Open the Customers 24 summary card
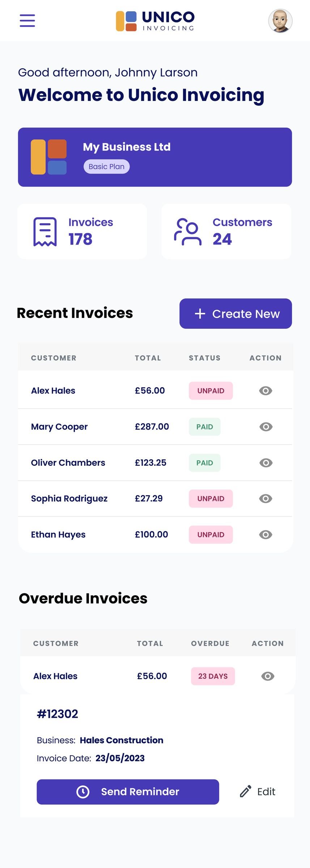This screenshot has height=868, width=310. (x=226, y=231)
